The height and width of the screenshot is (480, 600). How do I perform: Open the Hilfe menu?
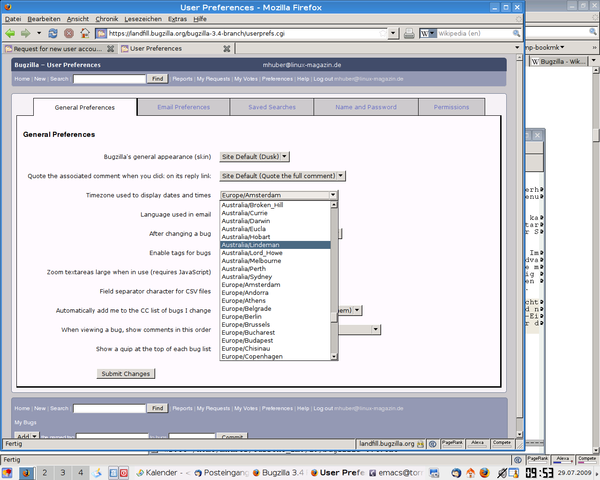200,19
